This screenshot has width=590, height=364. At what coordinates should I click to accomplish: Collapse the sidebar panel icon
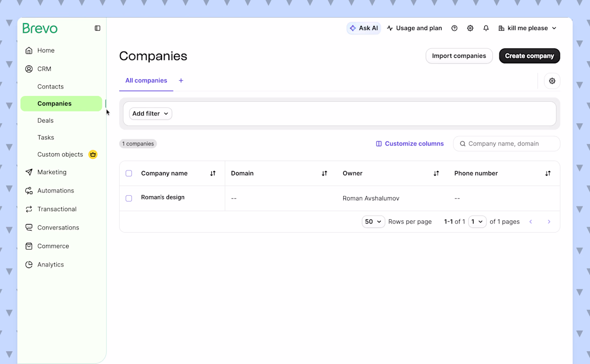98,28
